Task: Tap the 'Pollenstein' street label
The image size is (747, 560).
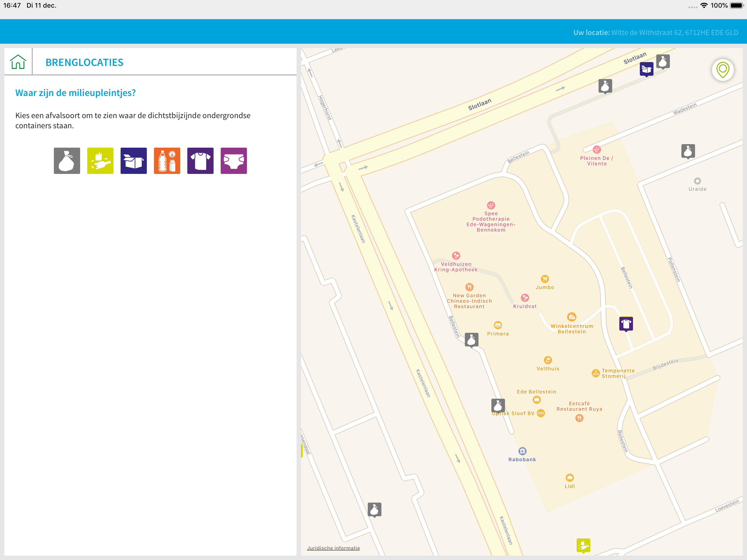Action: [674, 270]
